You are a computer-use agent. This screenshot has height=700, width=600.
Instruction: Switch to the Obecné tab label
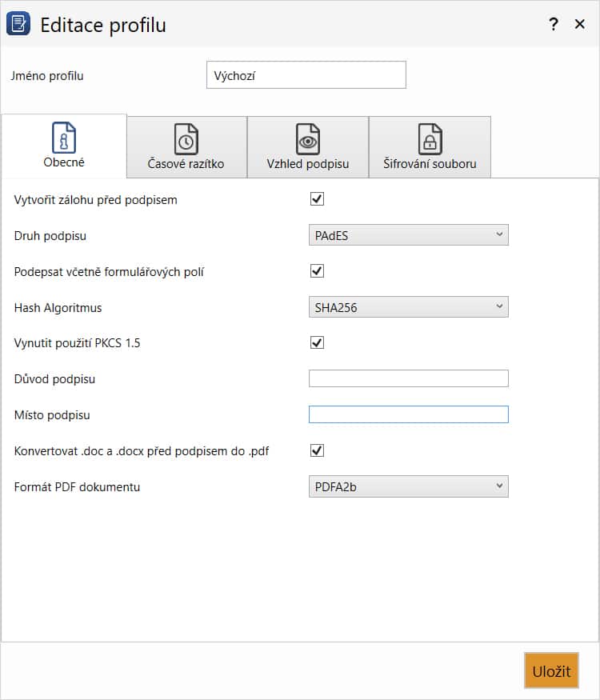(64, 162)
